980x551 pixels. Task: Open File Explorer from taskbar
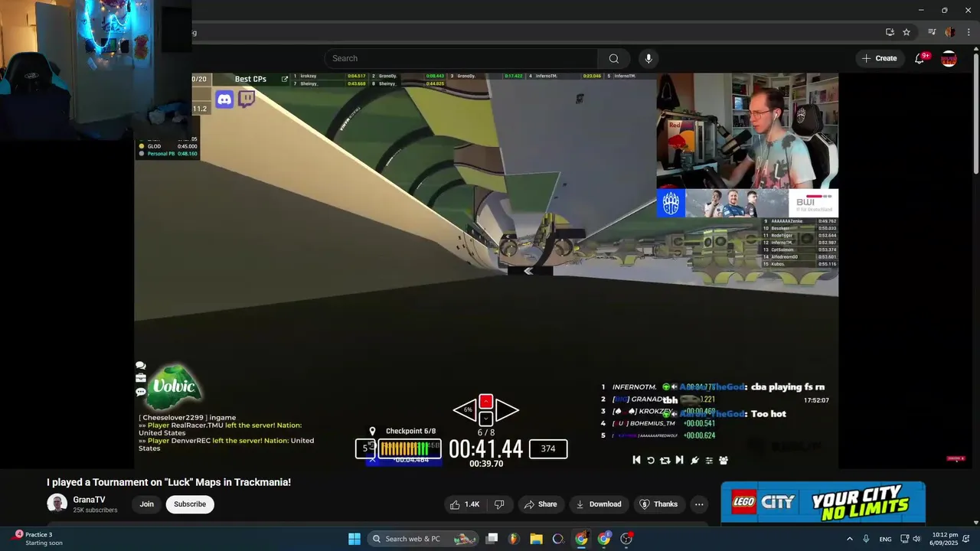[536, 539]
